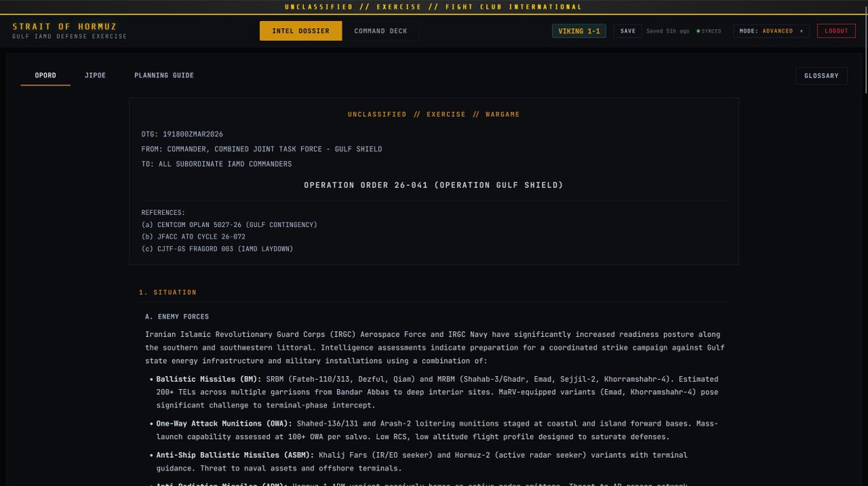The width and height of the screenshot is (868, 486).
Task: Click the top classification banner text
Action: point(433,7)
